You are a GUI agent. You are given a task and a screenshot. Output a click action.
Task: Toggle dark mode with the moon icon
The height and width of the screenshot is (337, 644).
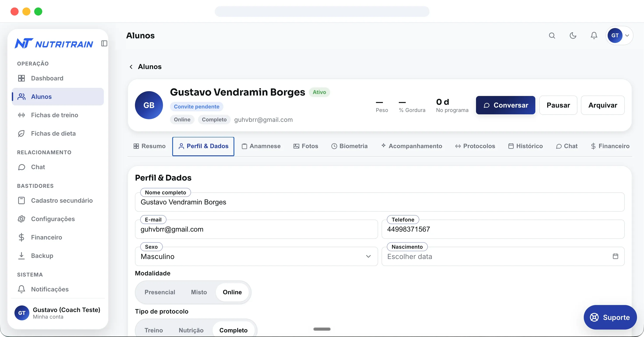573,35
